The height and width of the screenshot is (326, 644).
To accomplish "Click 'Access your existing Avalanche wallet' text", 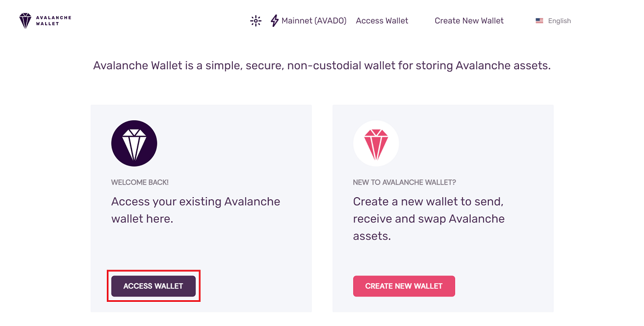I will [196, 210].
